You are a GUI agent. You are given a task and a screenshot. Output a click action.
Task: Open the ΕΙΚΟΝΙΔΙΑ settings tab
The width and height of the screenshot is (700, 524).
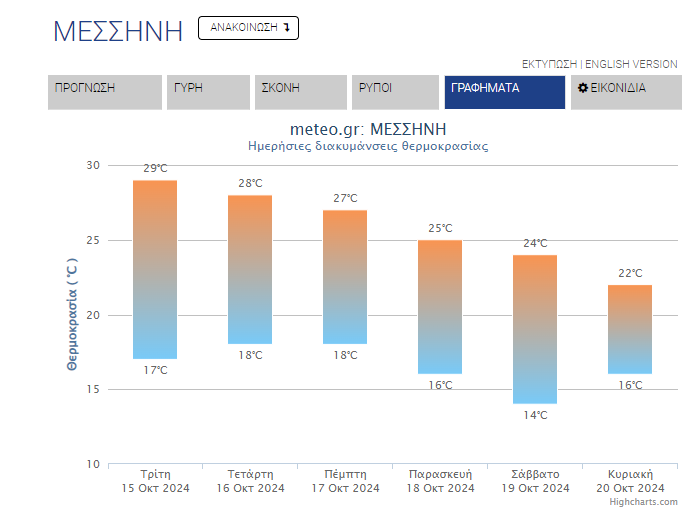626,92
